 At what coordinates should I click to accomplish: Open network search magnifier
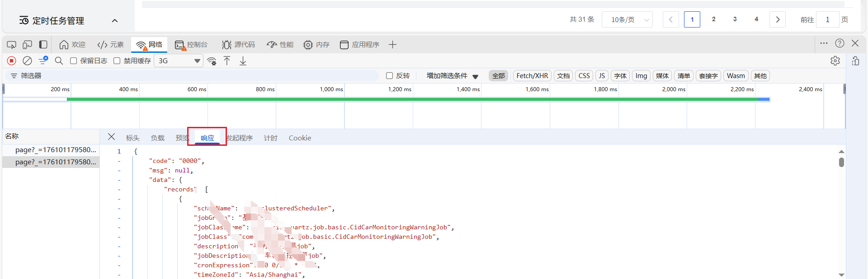(59, 60)
